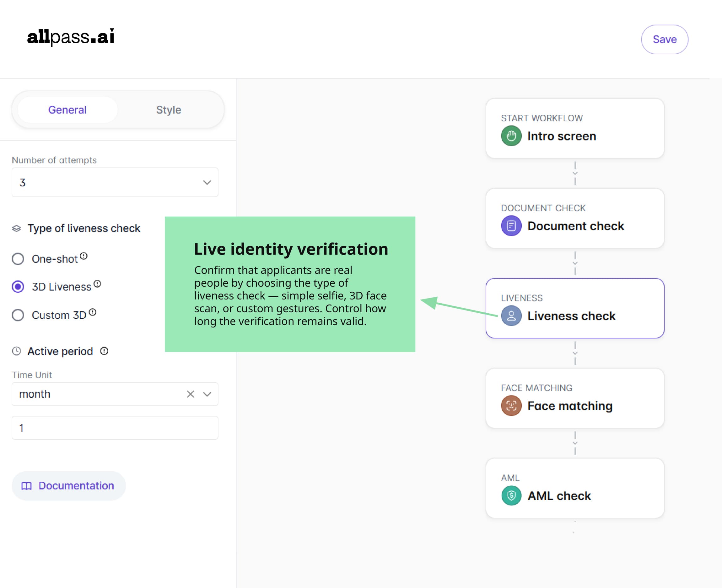Click the Liveness check person icon
This screenshot has width=722, height=588.
point(511,316)
